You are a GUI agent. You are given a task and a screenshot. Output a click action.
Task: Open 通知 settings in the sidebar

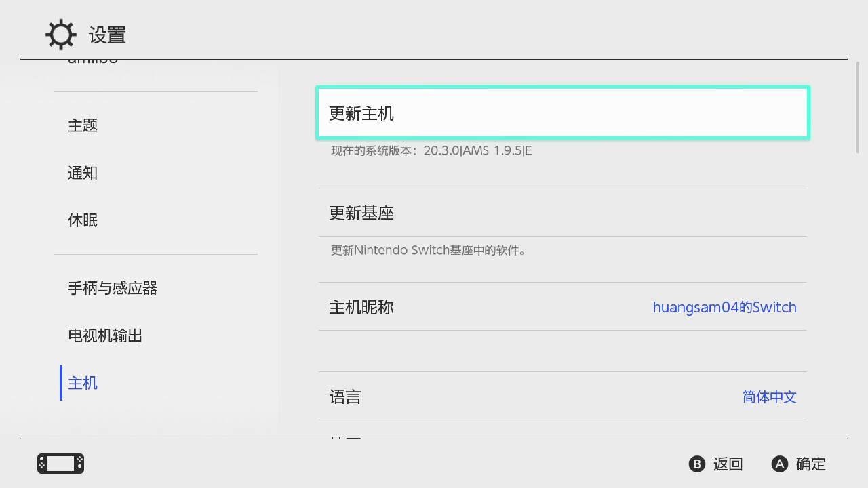coord(83,173)
